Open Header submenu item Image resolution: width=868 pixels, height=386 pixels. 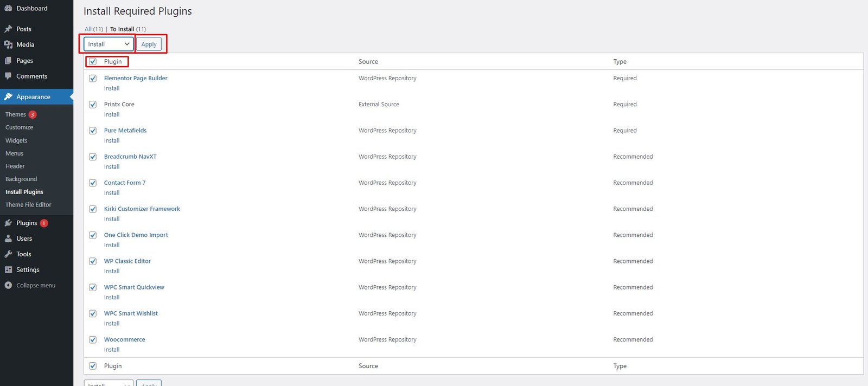[x=15, y=166]
